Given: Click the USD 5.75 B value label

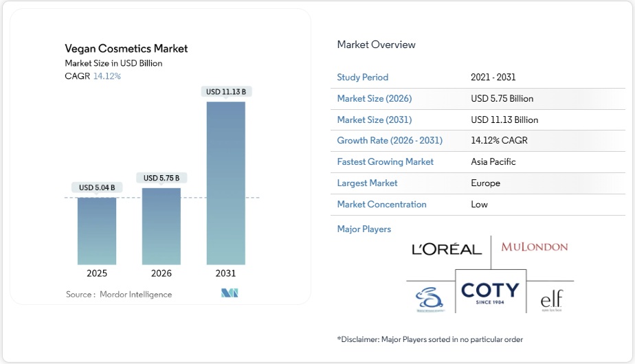Looking at the screenshot, I should 161,178.
